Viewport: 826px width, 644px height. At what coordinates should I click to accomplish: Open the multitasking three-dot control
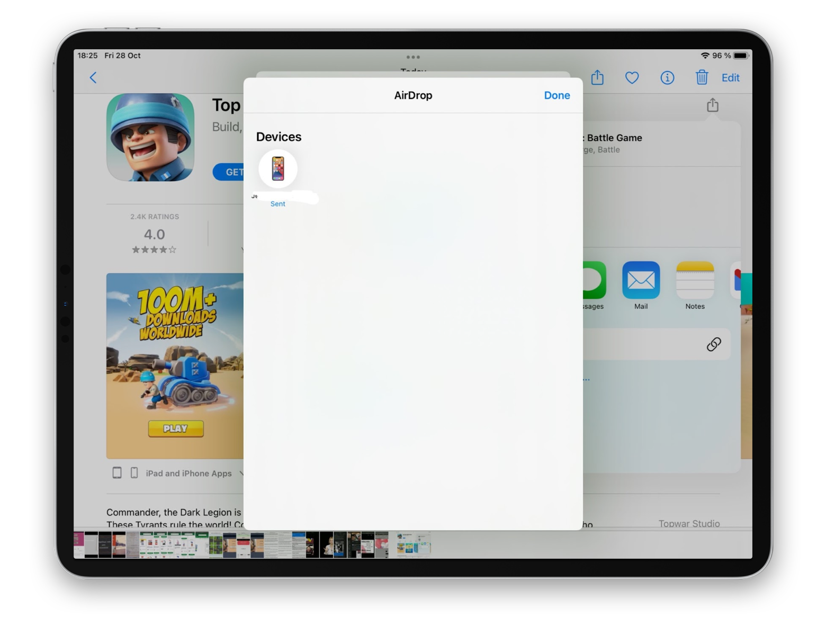(x=413, y=57)
